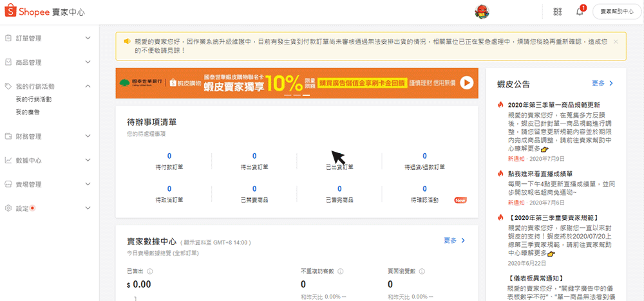Click 更多 link in 賣家數據中心
Viewport: 644px width, 301px height.
click(x=454, y=241)
